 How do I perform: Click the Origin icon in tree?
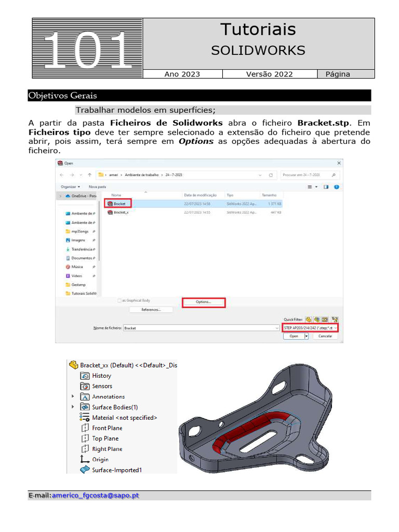(85, 459)
